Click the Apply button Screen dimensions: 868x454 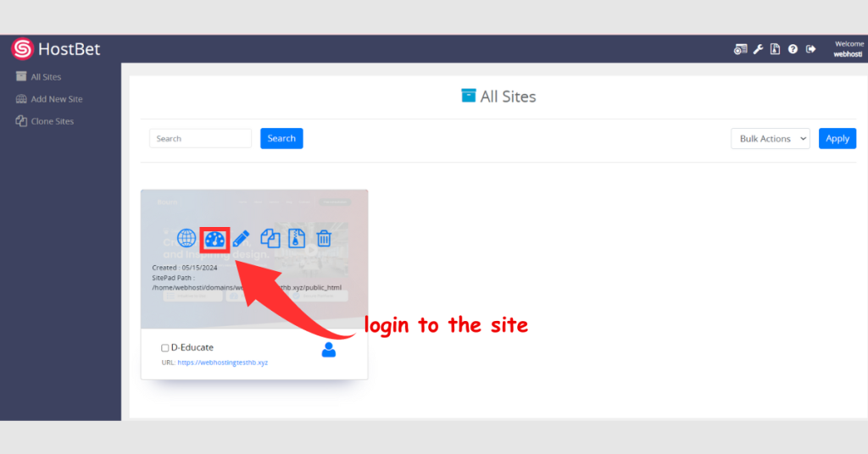(x=837, y=138)
